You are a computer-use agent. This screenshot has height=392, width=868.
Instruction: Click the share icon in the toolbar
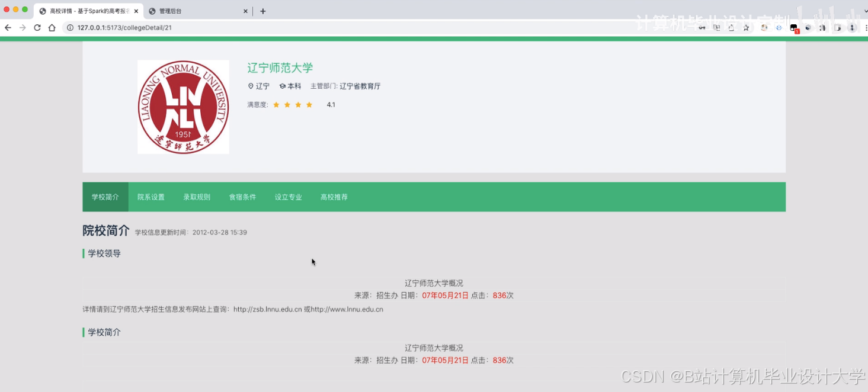(x=731, y=27)
